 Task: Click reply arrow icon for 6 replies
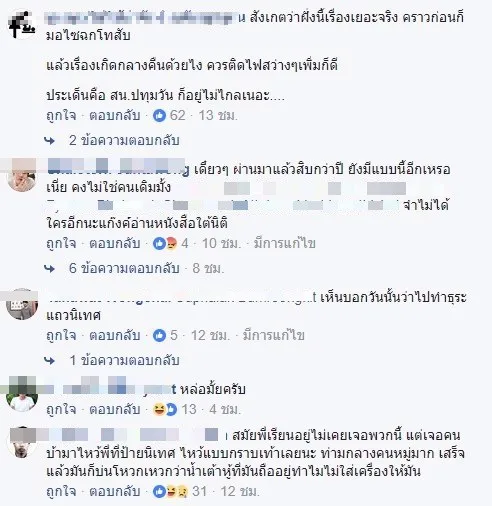[50, 269]
